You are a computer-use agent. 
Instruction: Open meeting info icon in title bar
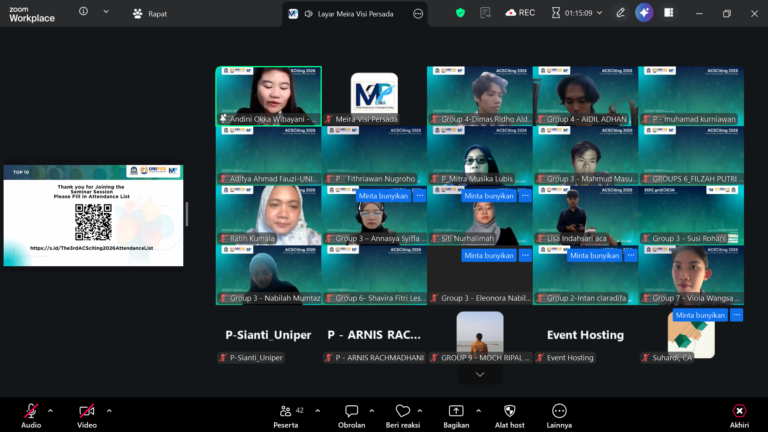click(83, 11)
